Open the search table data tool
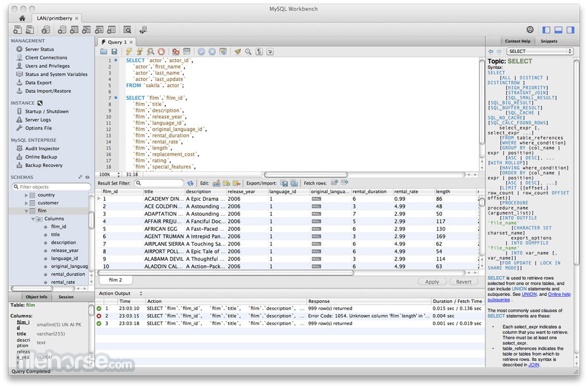This screenshot has height=388, width=588. [128, 29]
